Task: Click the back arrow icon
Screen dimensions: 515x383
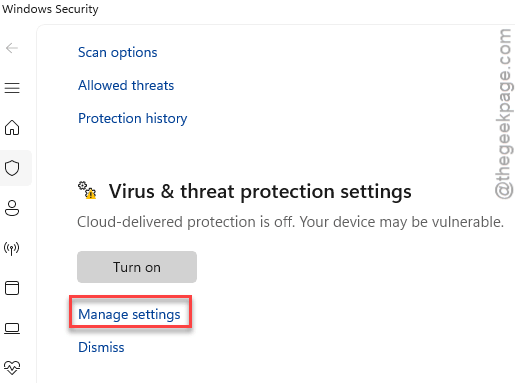Action: pyautogui.click(x=12, y=48)
